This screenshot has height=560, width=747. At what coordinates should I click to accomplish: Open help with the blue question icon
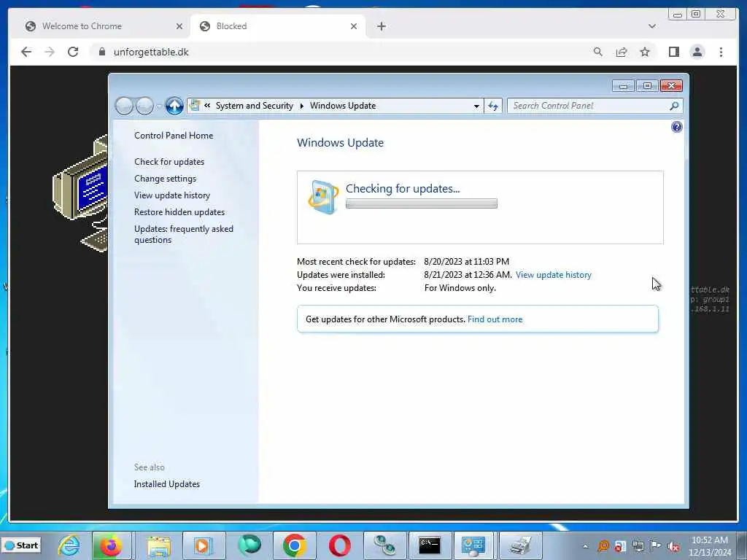[676, 127]
